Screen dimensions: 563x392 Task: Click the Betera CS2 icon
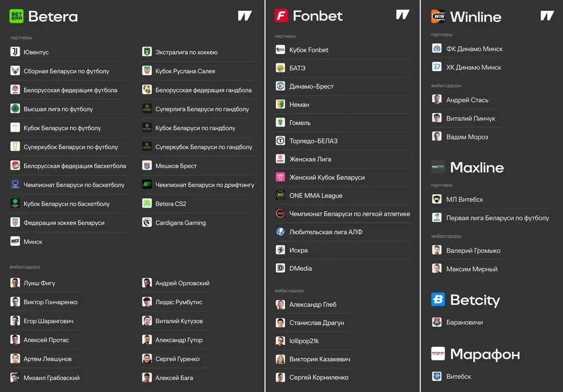pyautogui.click(x=147, y=203)
